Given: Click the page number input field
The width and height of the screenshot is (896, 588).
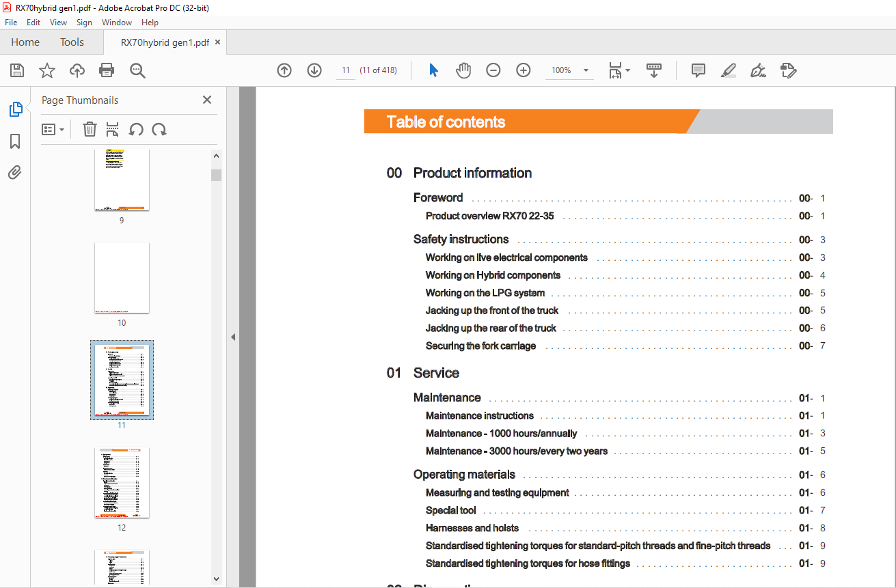Looking at the screenshot, I should [x=346, y=70].
